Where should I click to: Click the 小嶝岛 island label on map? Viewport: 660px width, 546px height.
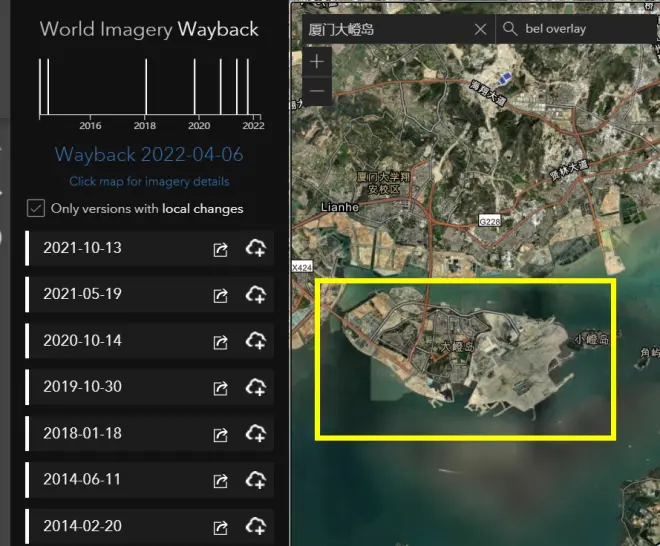coord(592,339)
